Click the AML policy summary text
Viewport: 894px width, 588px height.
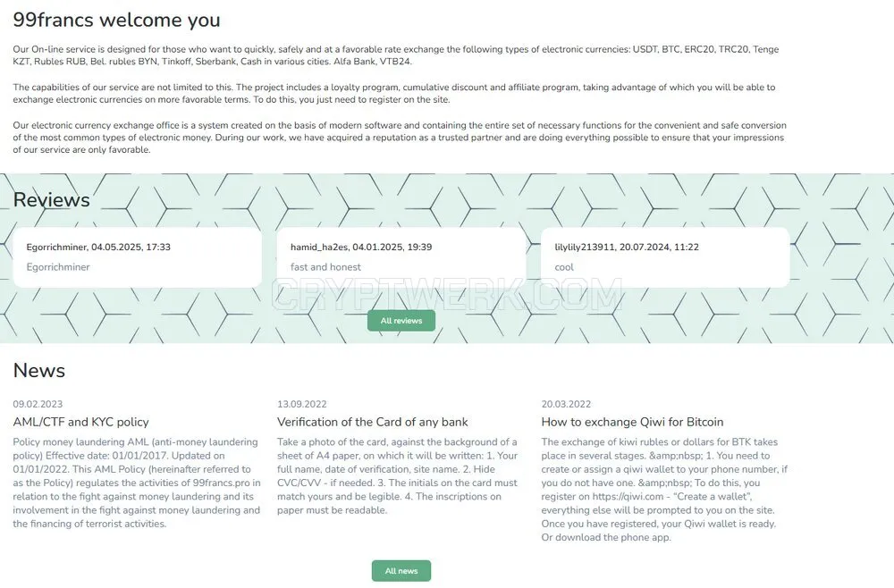click(137, 483)
